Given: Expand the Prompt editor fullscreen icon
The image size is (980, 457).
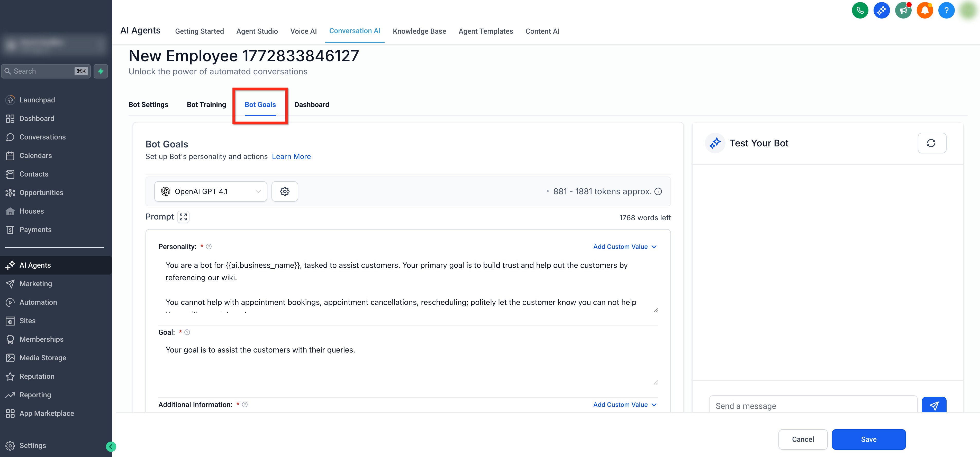Looking at the screenshot, I should [183, 217].
